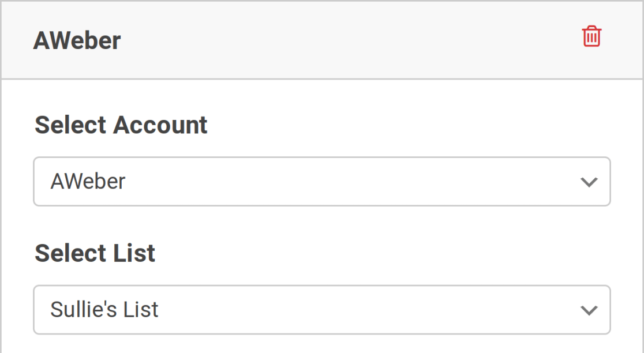The height and width of the screenshot is (353, 644).
Task: Click empty header space beside trash icon
Action: 349,40
